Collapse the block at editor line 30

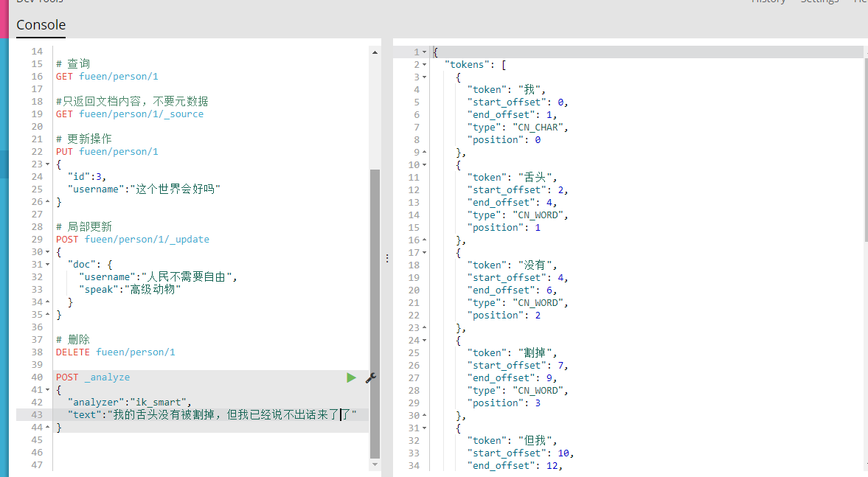tap(48, 252)
